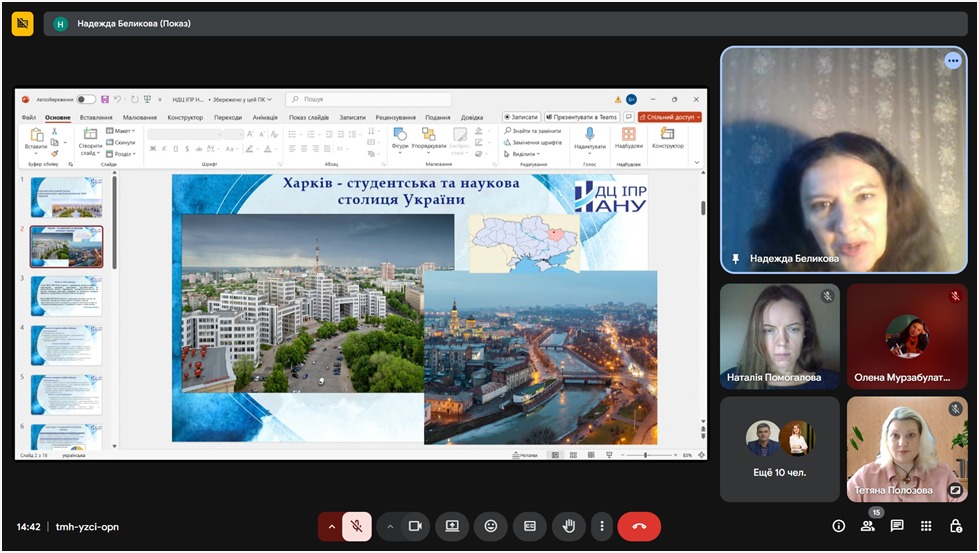Image resolution: width=979 pixels, height=553 pixels.
Task: Toggle closed captions in Meet
Action: coord(529,527)
